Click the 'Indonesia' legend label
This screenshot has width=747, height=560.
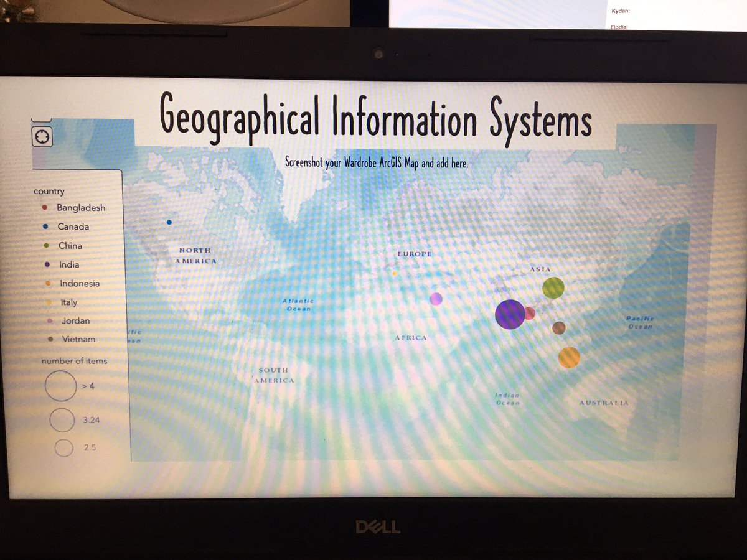pos(80,283)
